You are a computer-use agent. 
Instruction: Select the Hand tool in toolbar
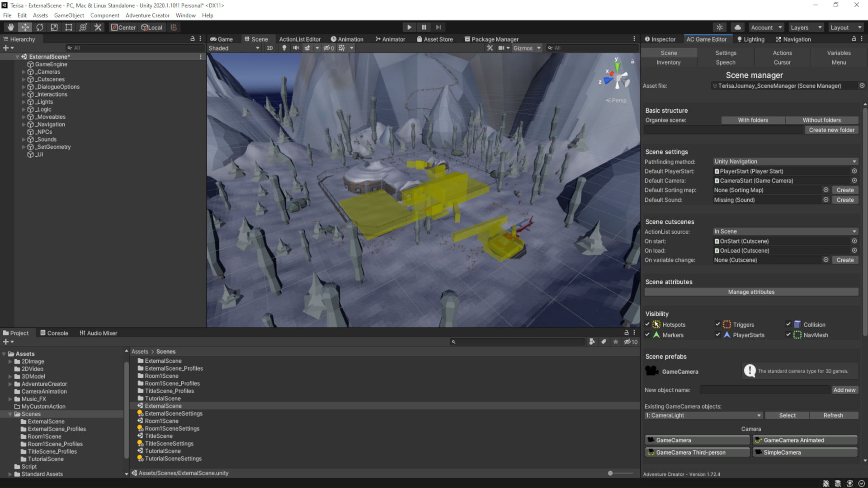point(11,28)
